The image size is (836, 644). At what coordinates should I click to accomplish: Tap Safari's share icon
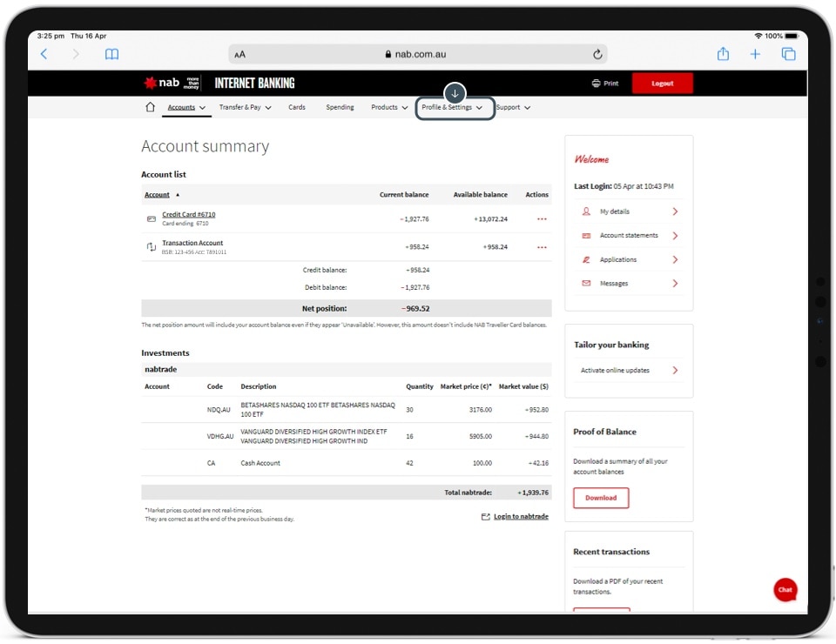723,54
